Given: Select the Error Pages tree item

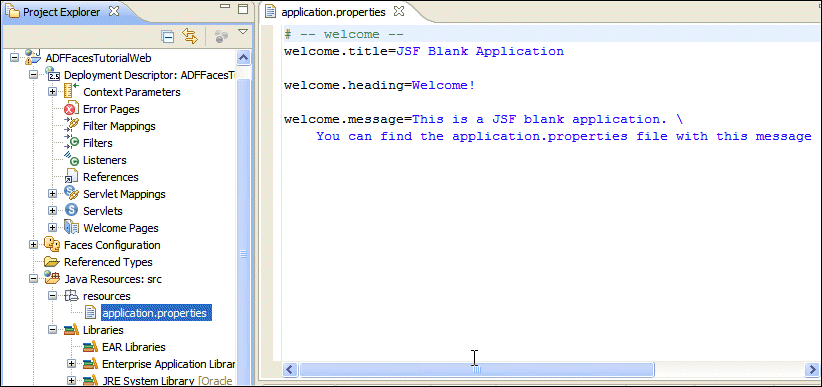Looking at the screenshot, I should click(x=111, y=109).
